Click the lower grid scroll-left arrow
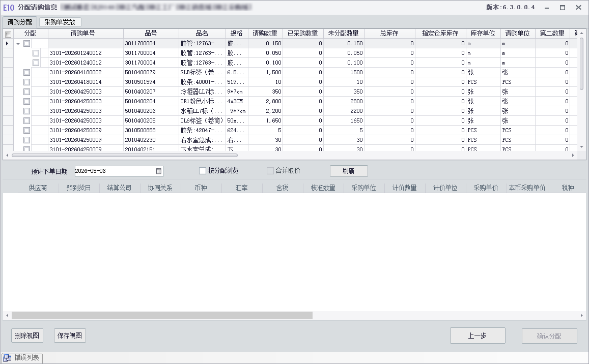The height and width of the screenshot is (364, 589). click(x=7, y=316)
